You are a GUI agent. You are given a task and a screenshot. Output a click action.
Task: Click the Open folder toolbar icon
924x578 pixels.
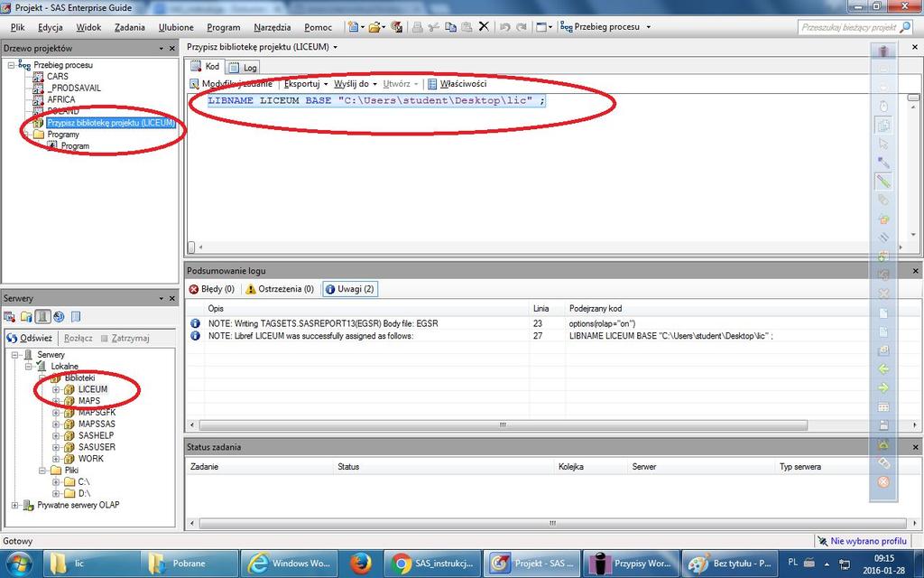(374, 26)
